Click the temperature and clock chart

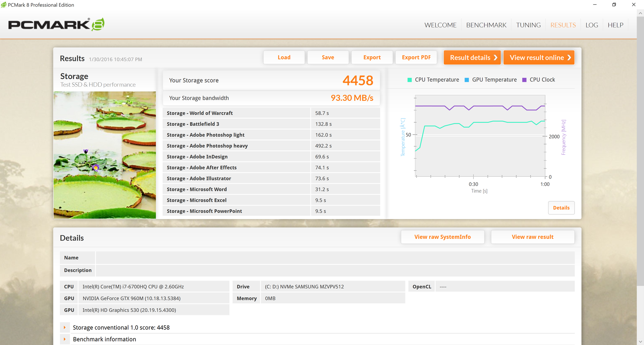point(480,136)
